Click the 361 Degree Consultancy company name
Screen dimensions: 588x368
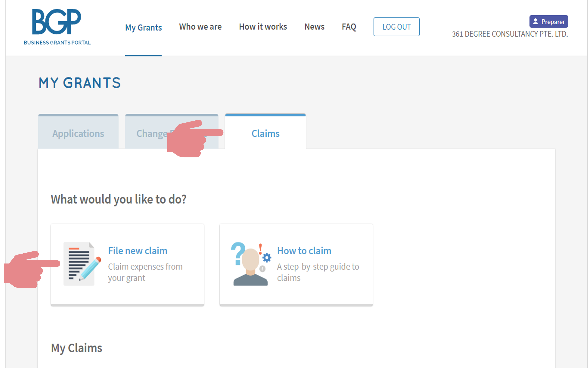coord(510,34)
